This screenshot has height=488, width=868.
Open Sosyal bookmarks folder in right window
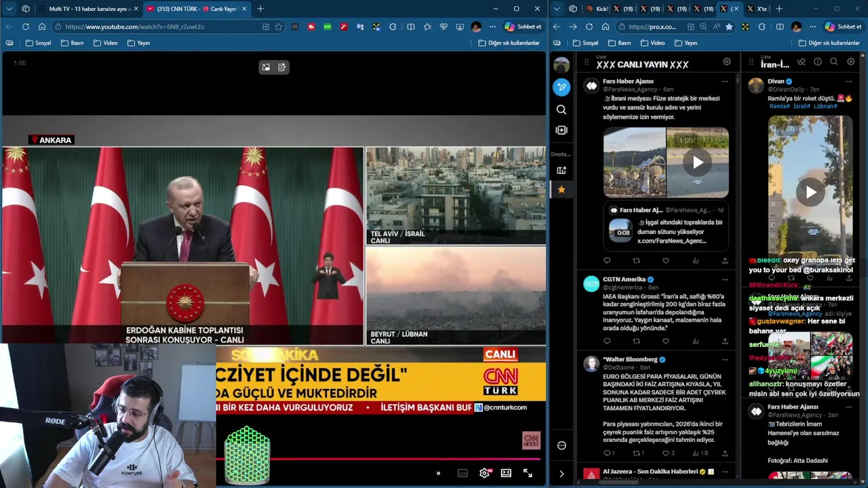(585, 43)
